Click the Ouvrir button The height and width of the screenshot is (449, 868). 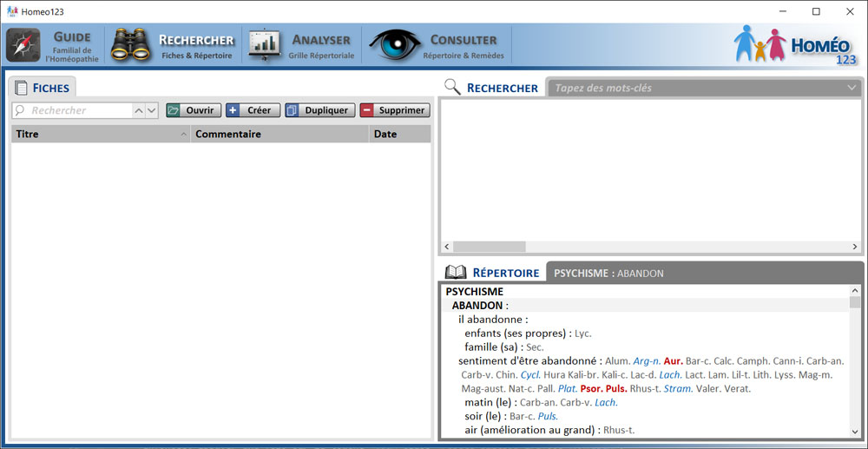[194, 110]
